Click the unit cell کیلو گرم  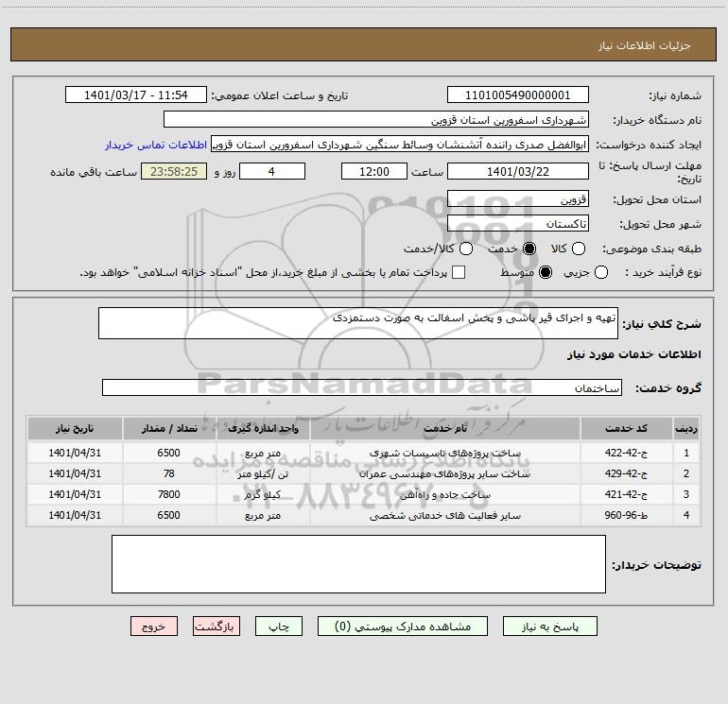pyautogui.click(x=263, y=495)
